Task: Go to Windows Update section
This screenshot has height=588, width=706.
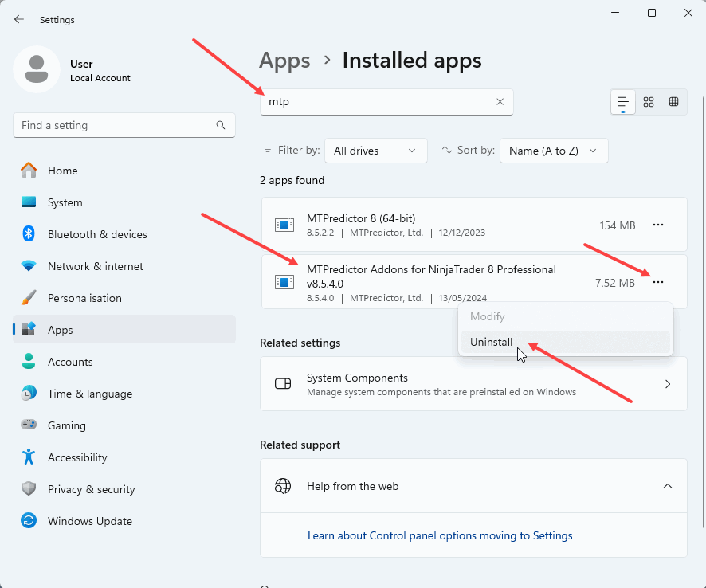Action: (89, 521)
